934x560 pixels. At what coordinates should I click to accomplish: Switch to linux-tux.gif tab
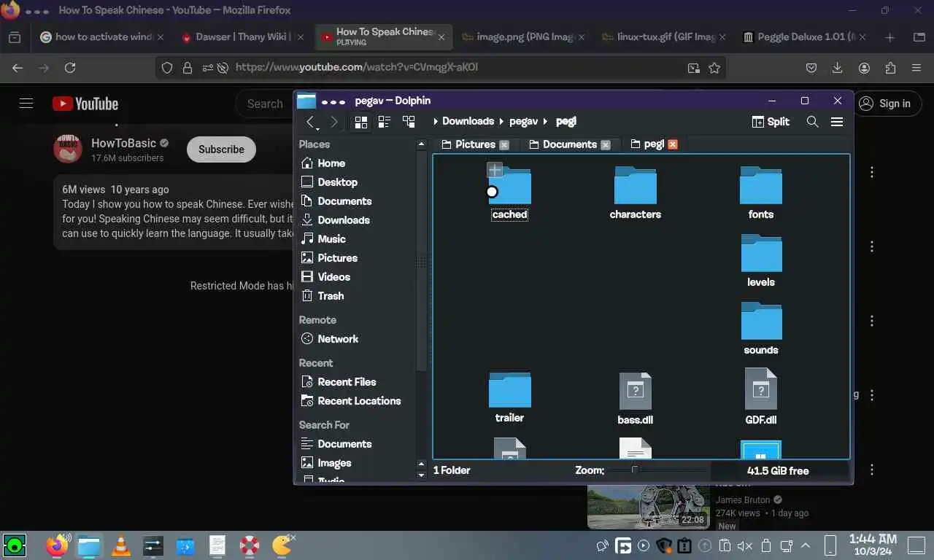(663, 36)
